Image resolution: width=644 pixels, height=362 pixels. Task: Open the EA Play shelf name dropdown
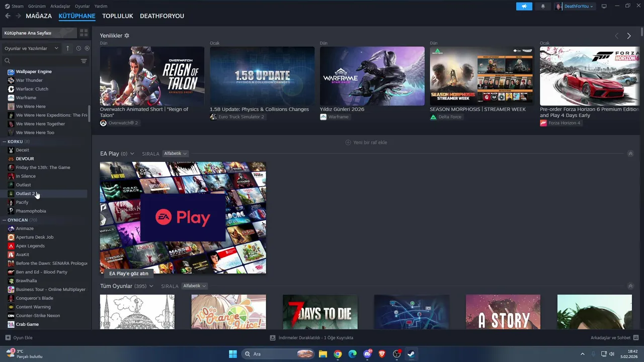(117, 154)
